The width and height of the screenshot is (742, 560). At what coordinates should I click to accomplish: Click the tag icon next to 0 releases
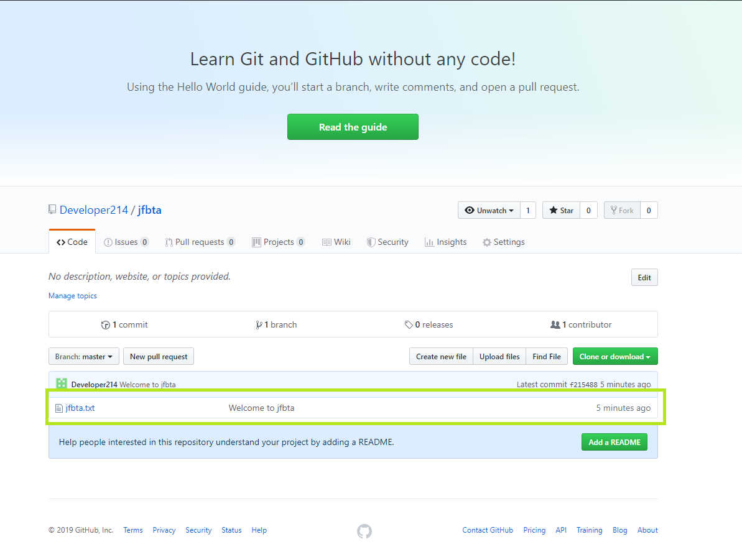click(x=409, y=325)
